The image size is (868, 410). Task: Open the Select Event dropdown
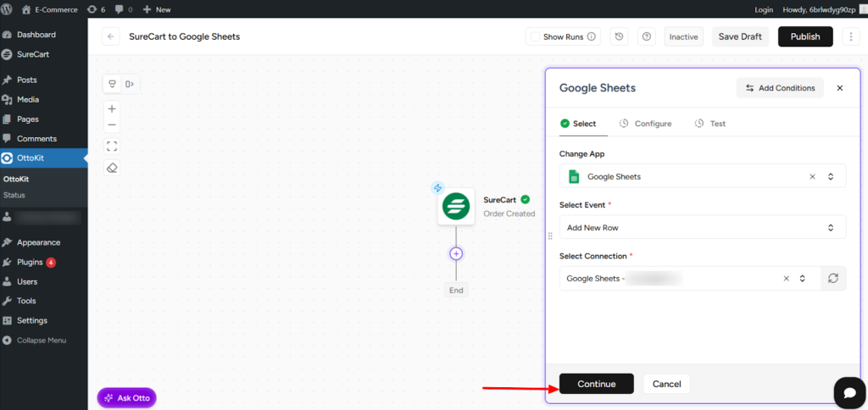click(831, 228)
